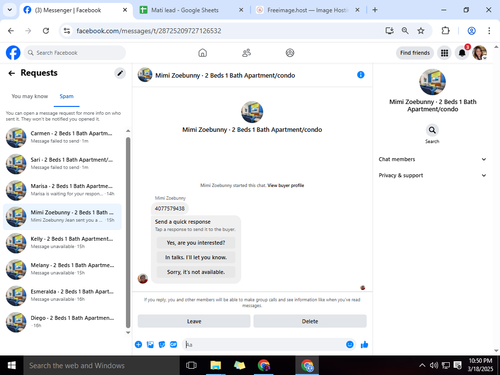Open Esmeralda conversation request
The height and width of the screenshot is (375, 500).
[x=62, y=295]
